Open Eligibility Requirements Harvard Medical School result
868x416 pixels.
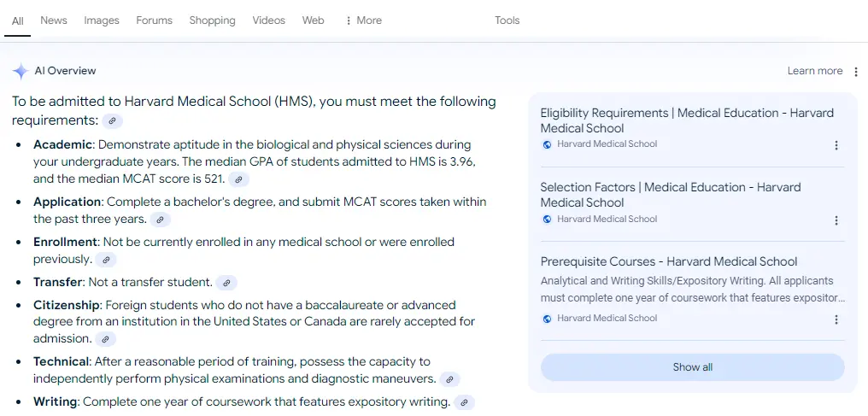coord(687,120)
